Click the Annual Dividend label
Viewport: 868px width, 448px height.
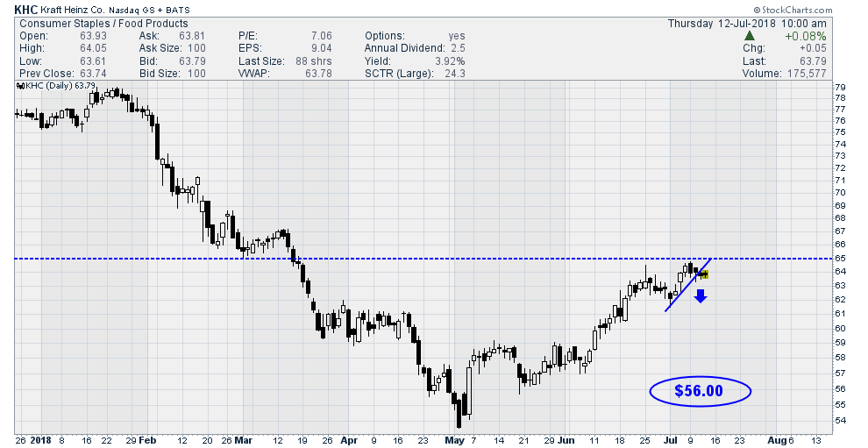[x=405, y=48]
